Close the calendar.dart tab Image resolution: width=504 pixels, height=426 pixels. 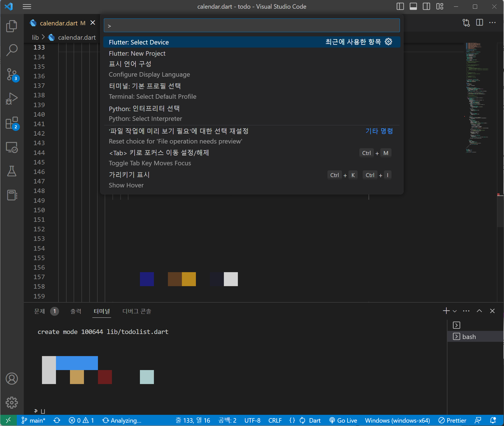93,23
